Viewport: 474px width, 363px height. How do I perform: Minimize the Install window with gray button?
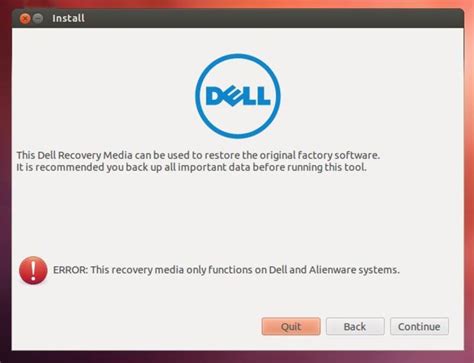tap(38, 18)
